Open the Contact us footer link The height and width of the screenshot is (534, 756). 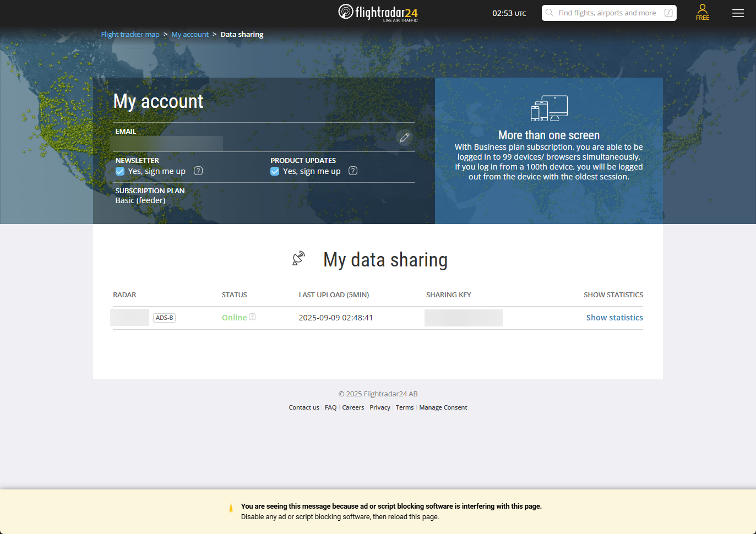click(304, 408)
